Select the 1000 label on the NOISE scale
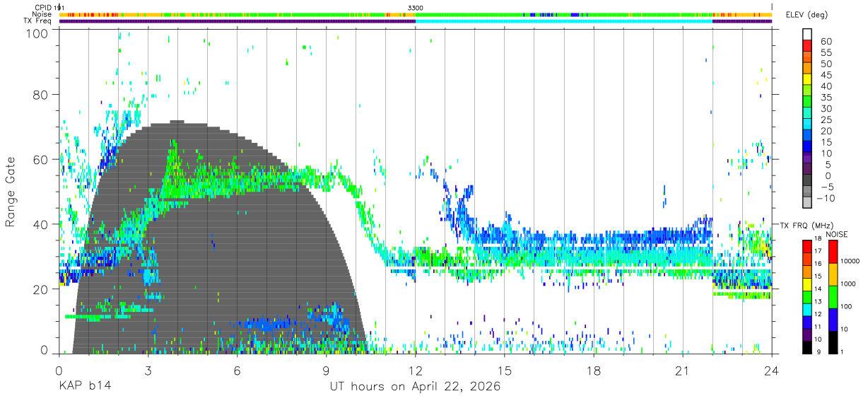 849,284
